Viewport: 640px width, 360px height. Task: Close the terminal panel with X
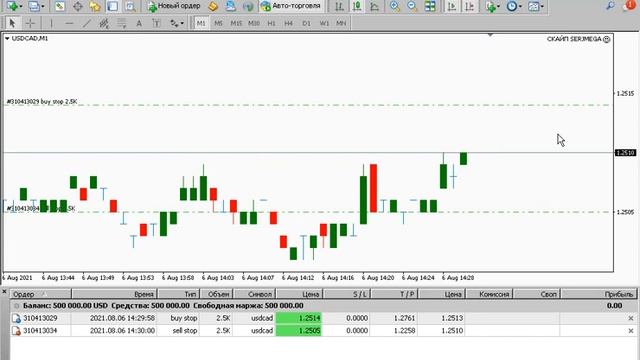coord(4,292)
